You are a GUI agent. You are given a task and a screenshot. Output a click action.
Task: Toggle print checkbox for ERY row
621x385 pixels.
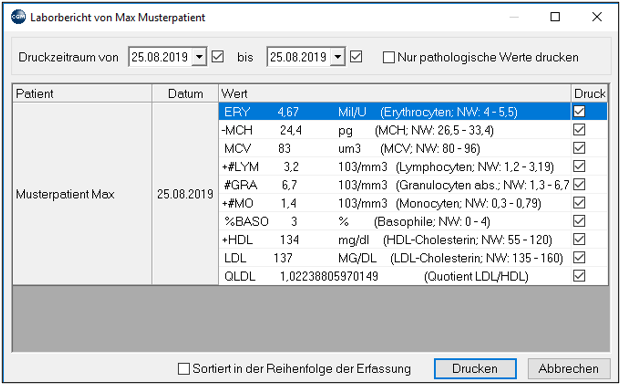click(x=579, y=111)
